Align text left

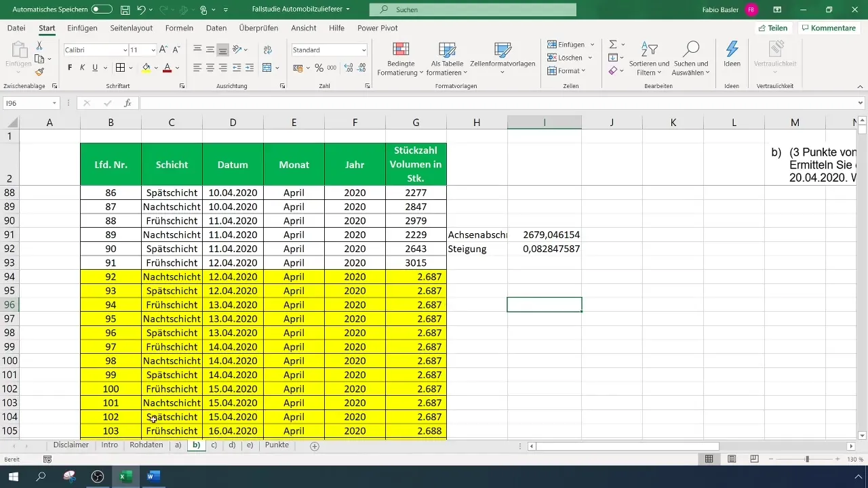pyautogui.click(x=197, y=68)
